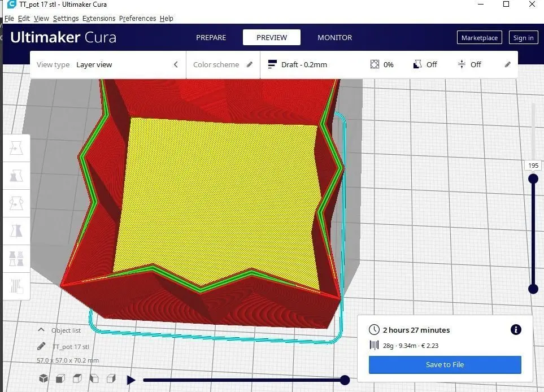Click the clock icon by print time

(374, 329)
